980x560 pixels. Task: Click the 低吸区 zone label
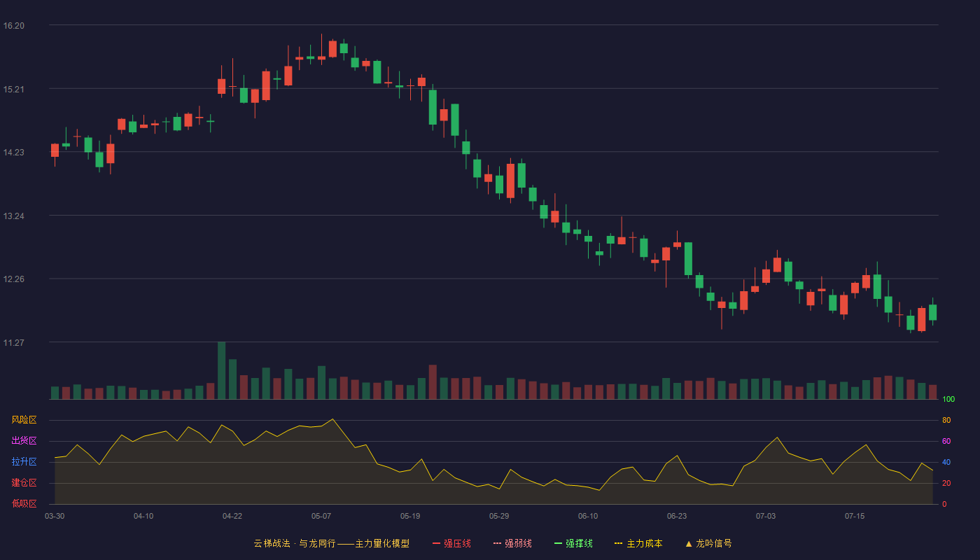point(24,503)
